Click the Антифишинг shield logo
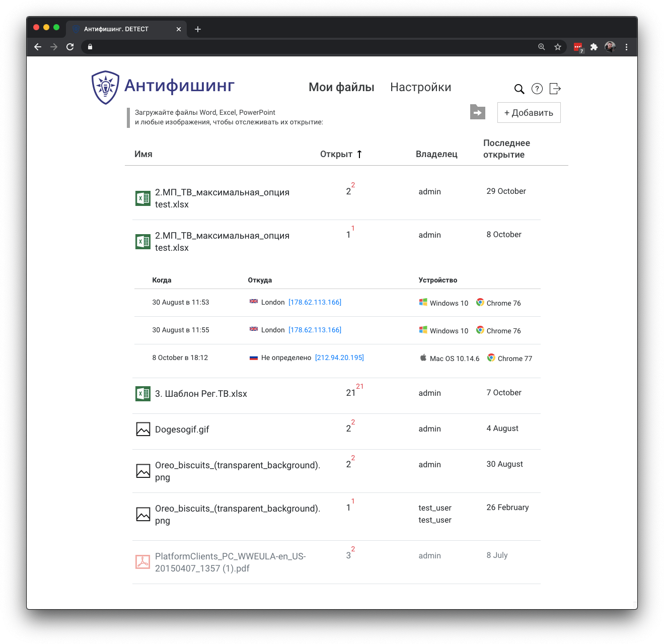 105,88
